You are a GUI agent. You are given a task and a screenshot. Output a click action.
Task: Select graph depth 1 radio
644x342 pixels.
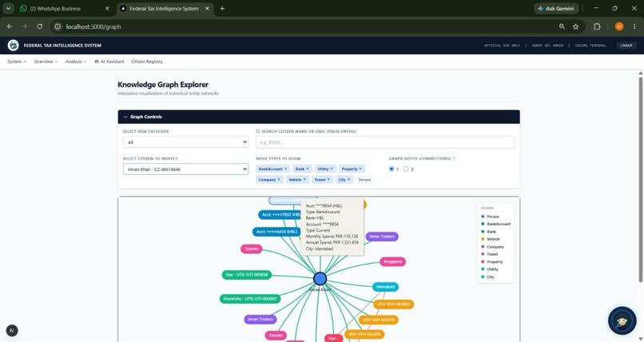click(x=392, y=169)
